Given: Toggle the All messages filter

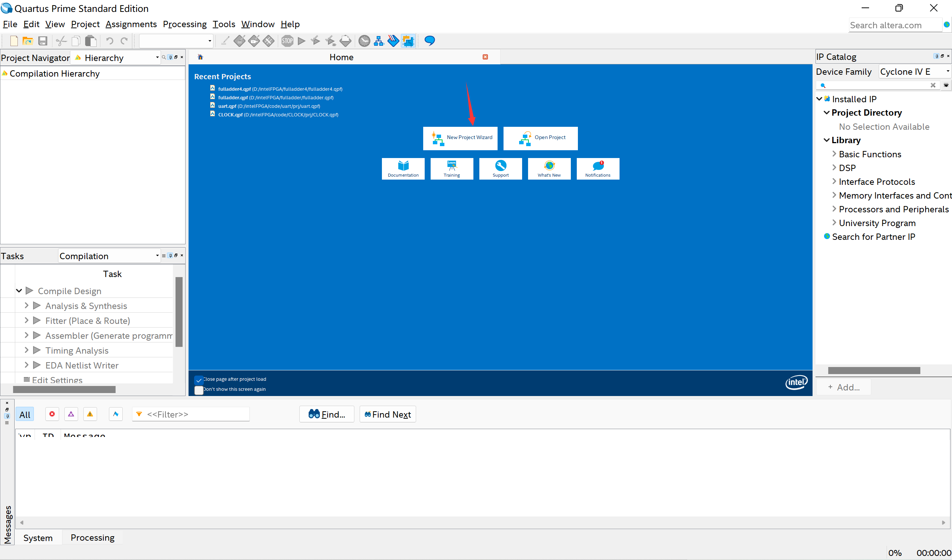Looking at the screenshot, I should click(25, 414).
